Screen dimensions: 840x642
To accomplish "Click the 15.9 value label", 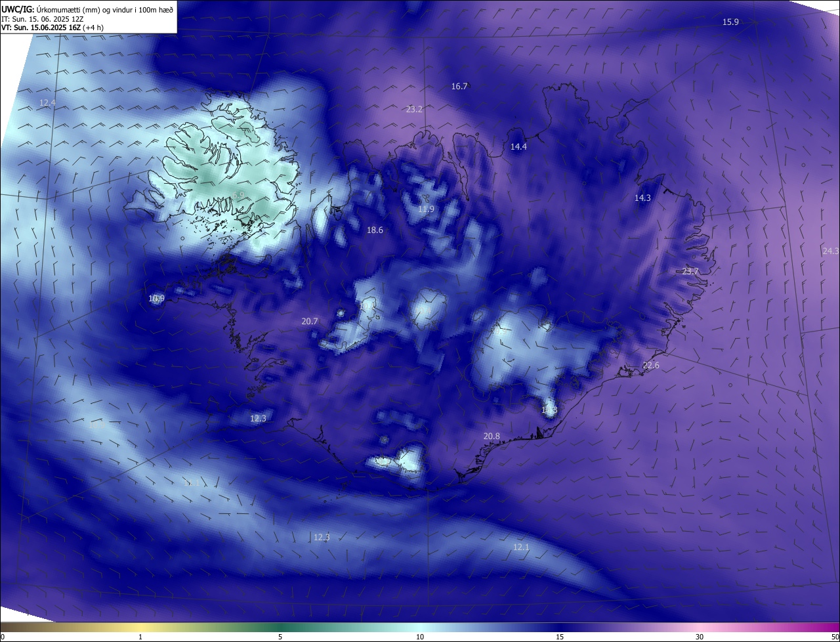I will pos(730,22).
